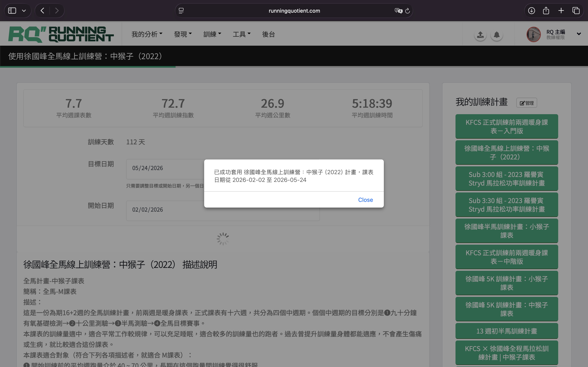Open a new tab with plus icon
This screenshot has height=367, width=588.
point(561,11)
